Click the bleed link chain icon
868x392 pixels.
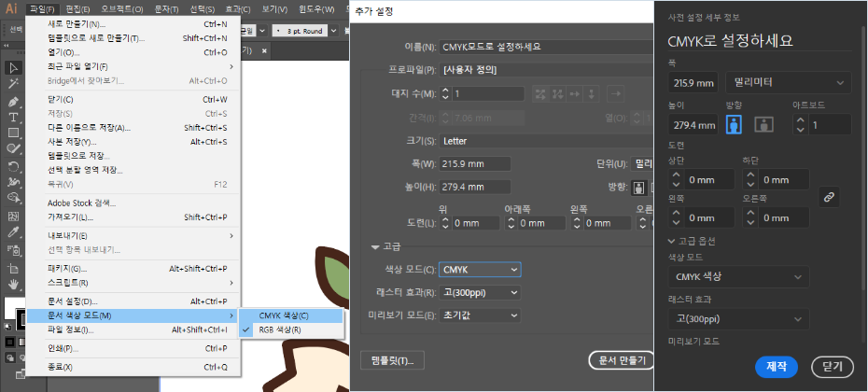tap(829, 198)
